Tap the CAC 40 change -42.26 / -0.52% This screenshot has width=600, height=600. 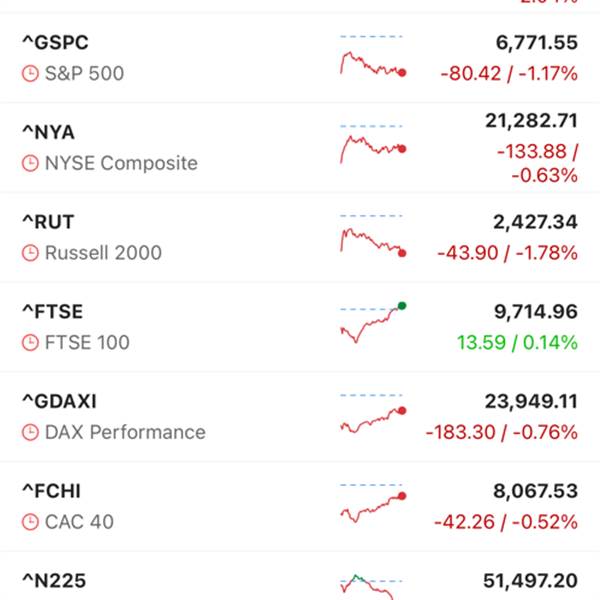click(506, 522)
